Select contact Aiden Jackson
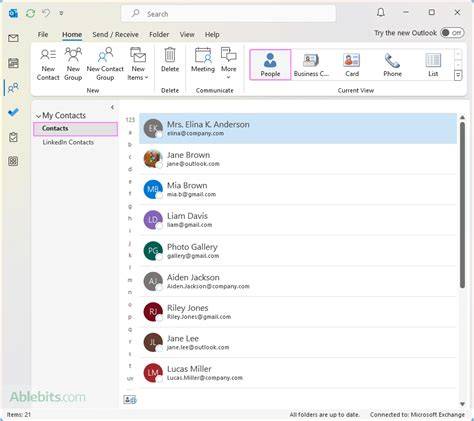Viewport: 474px width, 421px height. pos(298,281)
